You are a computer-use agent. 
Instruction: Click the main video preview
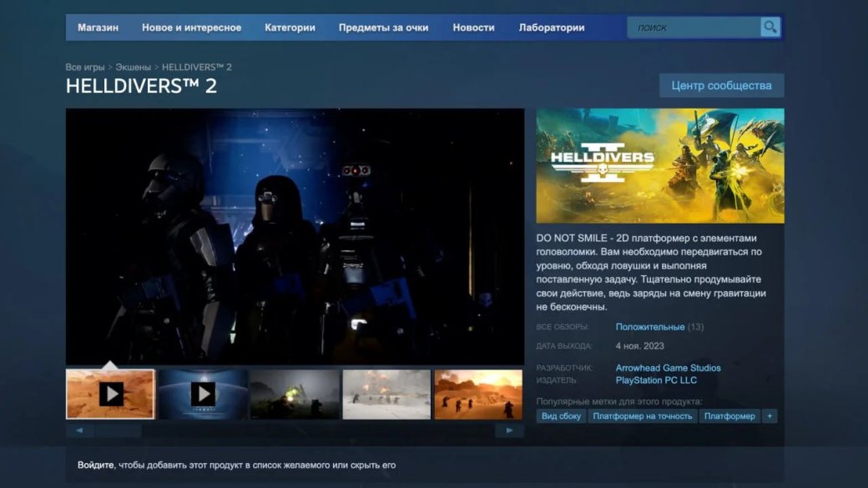pos(295,236)
